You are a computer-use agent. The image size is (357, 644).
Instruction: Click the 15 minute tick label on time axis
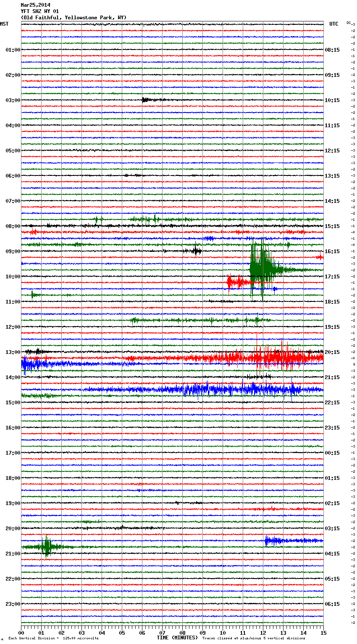pyautogui.click(x=323, y=633)
